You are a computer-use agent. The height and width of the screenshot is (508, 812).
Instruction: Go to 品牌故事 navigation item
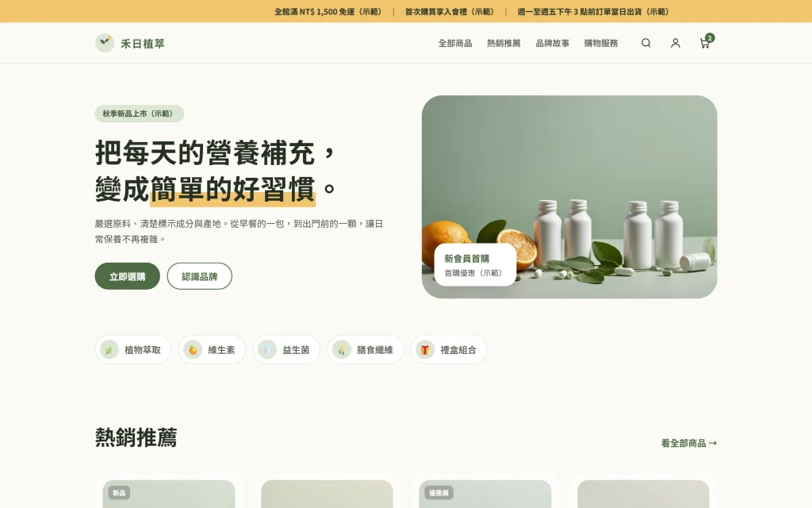point(553,43)
